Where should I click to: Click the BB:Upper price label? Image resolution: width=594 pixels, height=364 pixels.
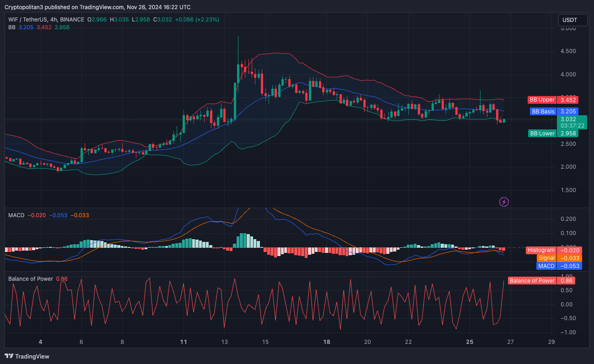[x=542, y=100]
